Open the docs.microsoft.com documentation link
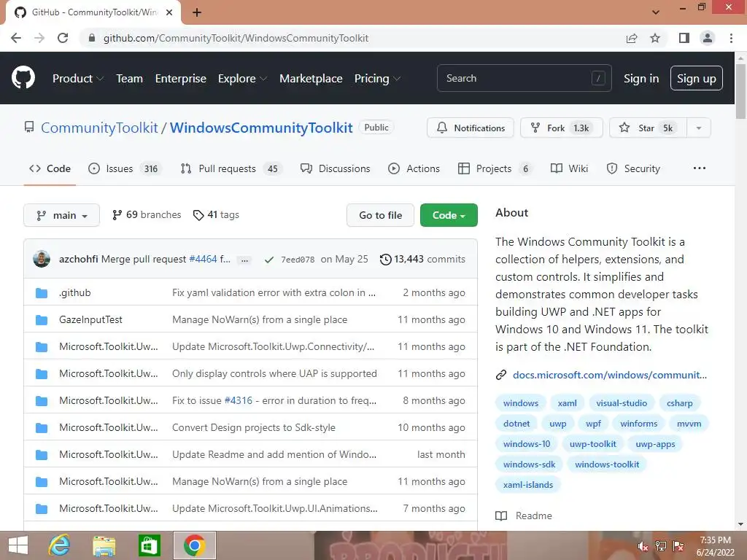747x560 pixels. tap(610, 376)
